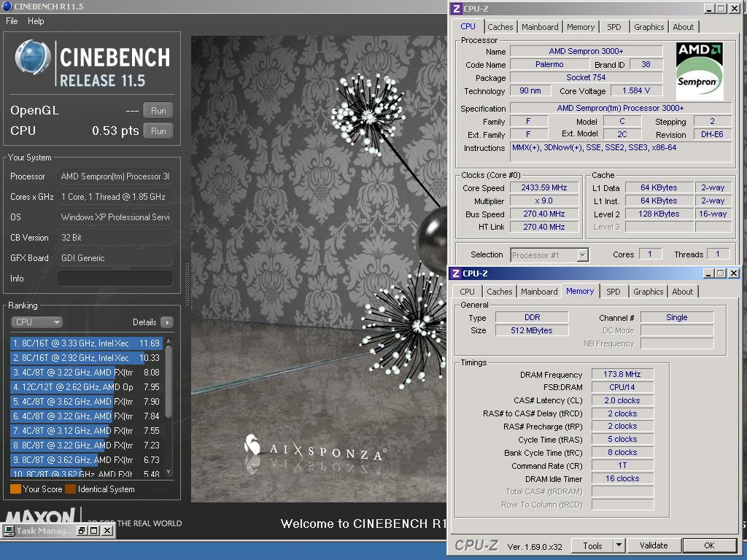The height and width of the screenshot is (560, 747).
Task: Minimize the top CPU-Z window
Action: [x=709, y=9]
